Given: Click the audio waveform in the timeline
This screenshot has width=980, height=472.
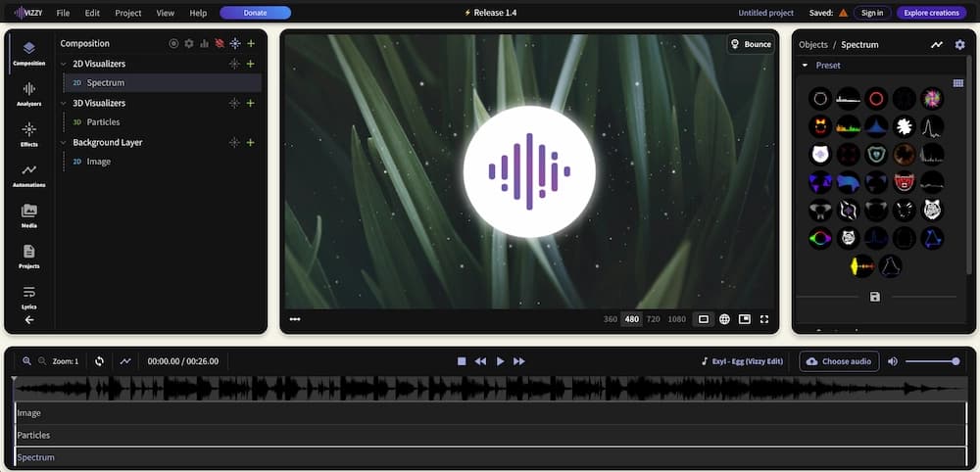Looking at the screenshot, I should pyautogui.click(x=490, y=388).
